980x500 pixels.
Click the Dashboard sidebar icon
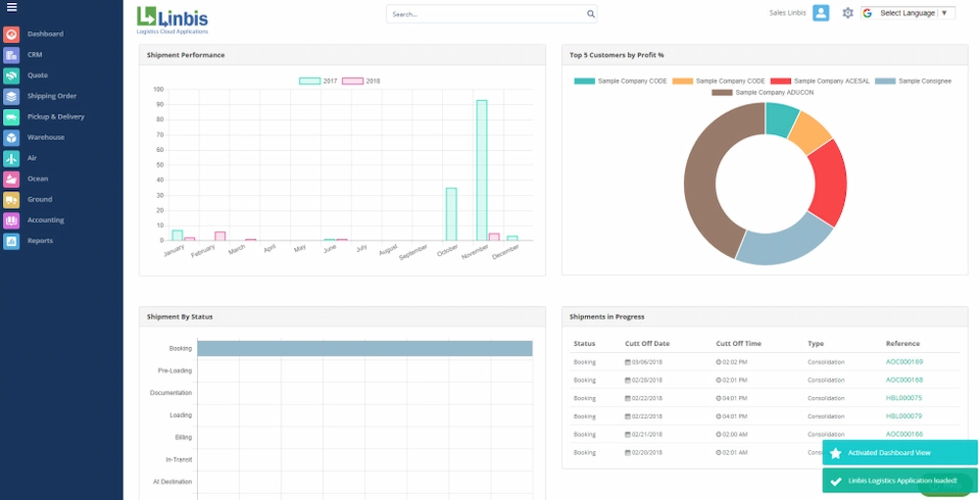tap(11, 34)
